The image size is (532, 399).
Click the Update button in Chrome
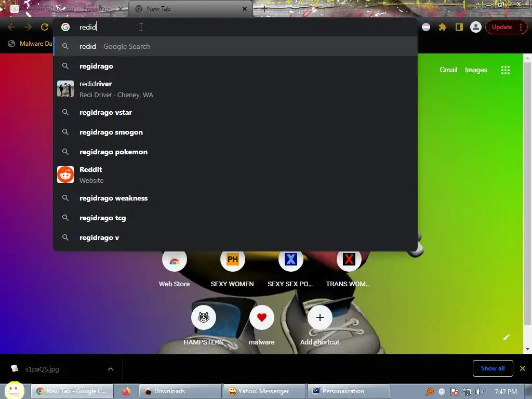502,27
